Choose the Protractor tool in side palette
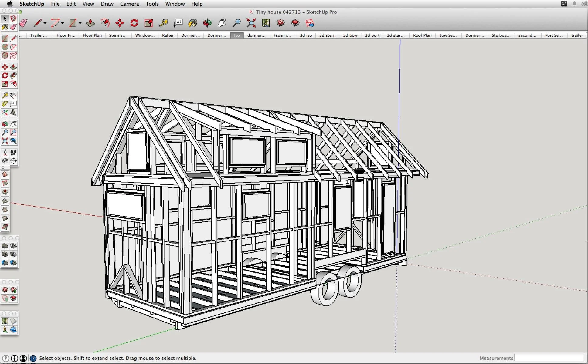The image size is (588, 364). point(5,104)
